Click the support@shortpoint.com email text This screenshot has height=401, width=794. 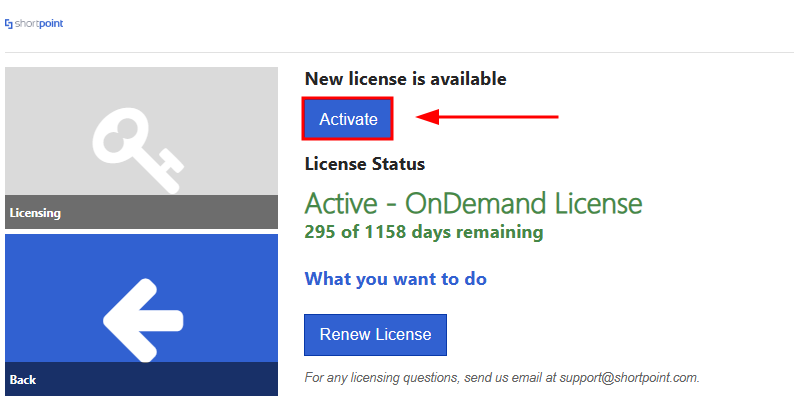point(629,378)
